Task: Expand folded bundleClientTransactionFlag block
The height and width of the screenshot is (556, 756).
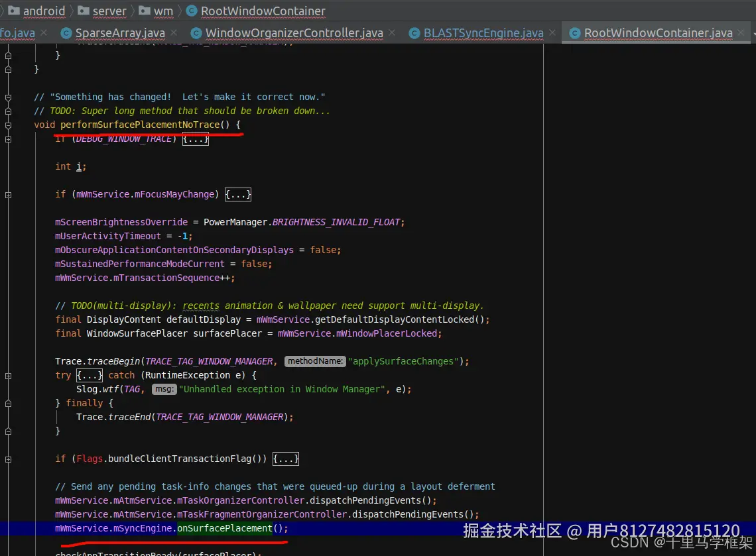Action: [285, 459]
